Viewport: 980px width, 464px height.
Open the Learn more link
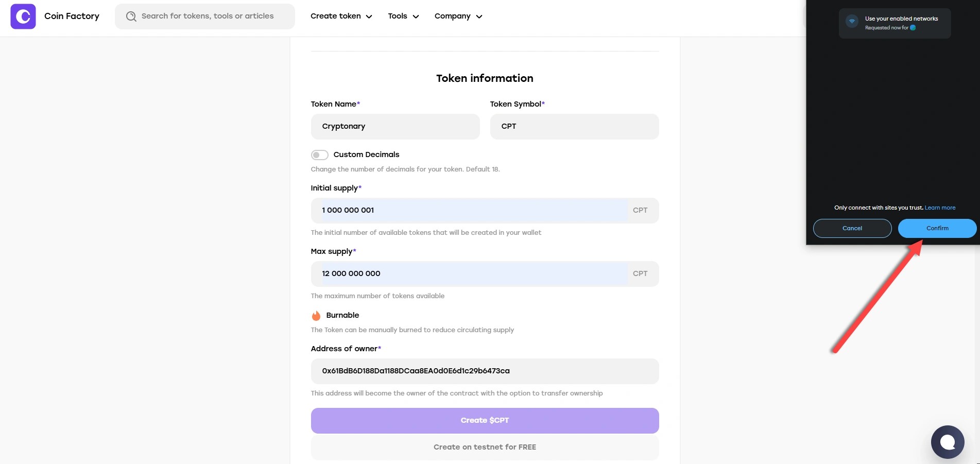[x=940, y=208]
